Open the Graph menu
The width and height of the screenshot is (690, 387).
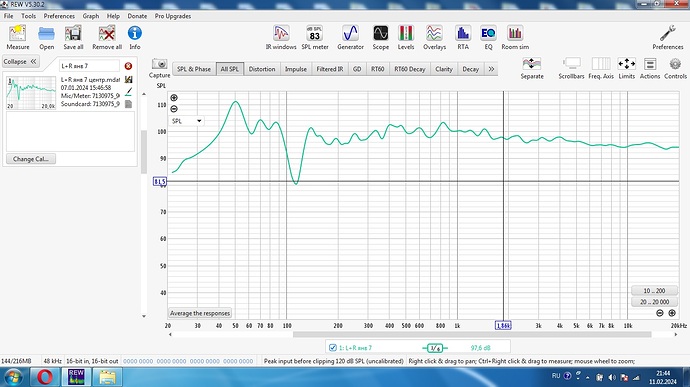[x=91, y=16]
